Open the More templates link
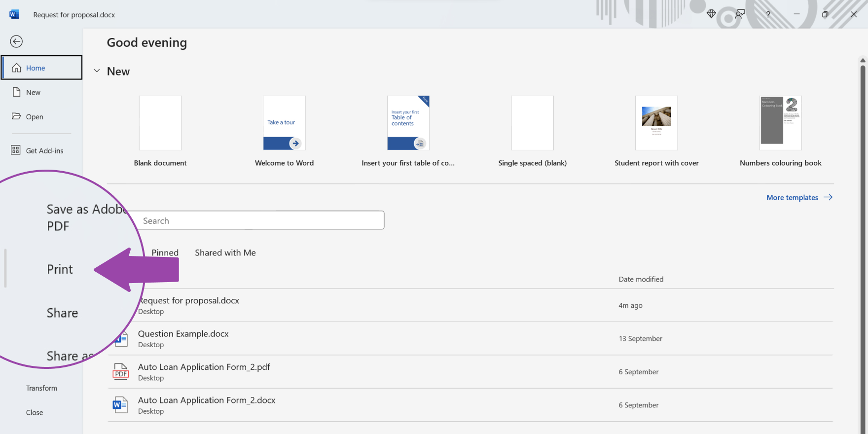868x434 pixels. point(799,197)
